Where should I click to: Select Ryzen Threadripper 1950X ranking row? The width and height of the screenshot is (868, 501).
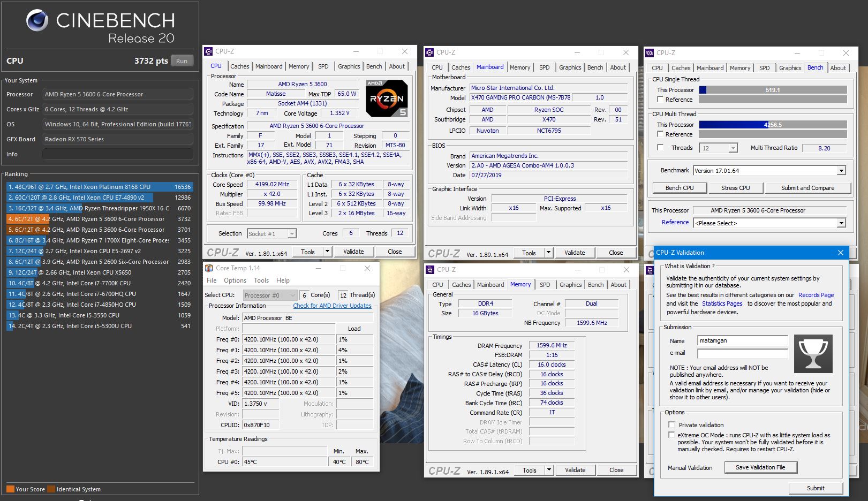pyautogui.click(x=100, y=208)
